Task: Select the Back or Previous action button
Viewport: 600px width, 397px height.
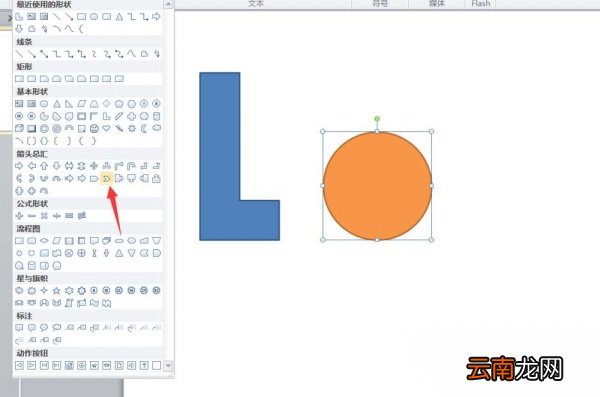Action: 19,365
